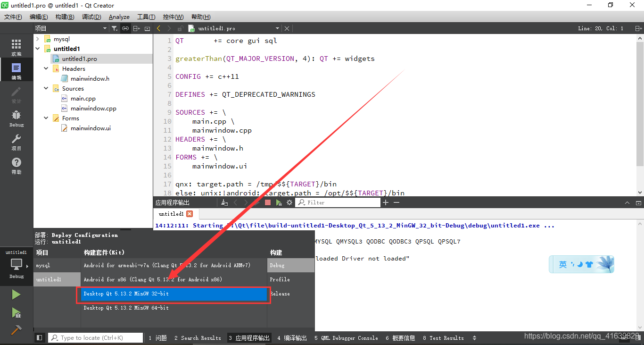644x345 pixels.
Task: Split the projects pane
Action: click(x=137, y=28)
